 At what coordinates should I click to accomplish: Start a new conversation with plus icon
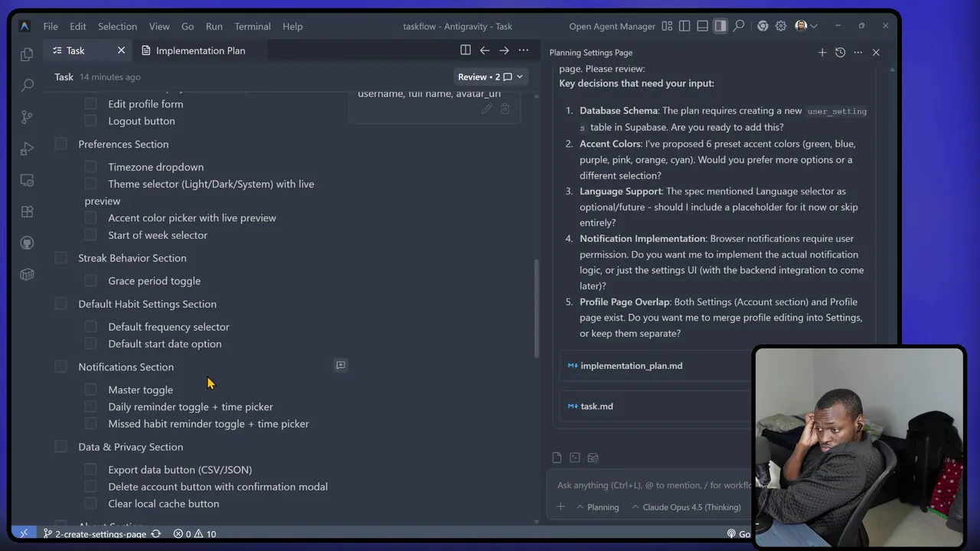822,53
